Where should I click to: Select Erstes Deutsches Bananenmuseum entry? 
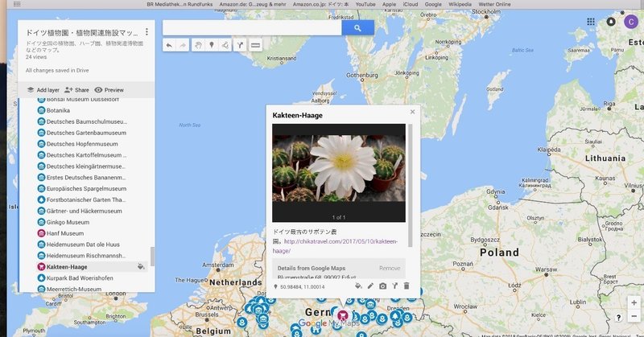pos(86,178)
